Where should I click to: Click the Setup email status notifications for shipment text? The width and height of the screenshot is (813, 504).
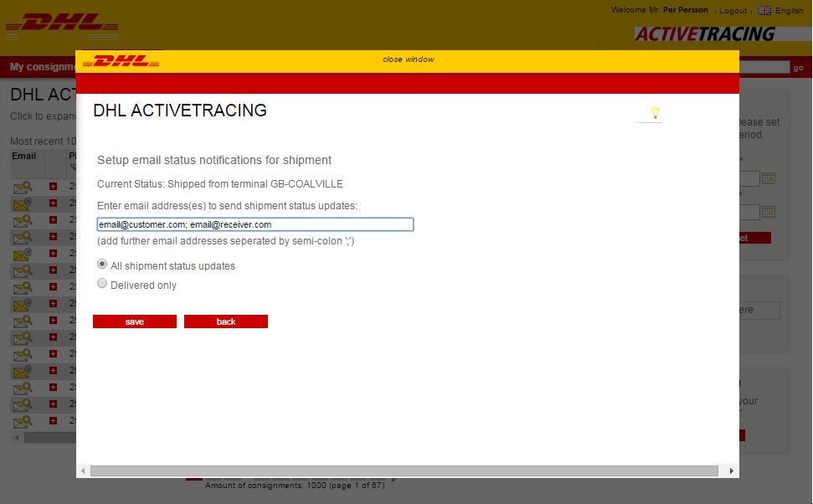click(x=214, y=160)
